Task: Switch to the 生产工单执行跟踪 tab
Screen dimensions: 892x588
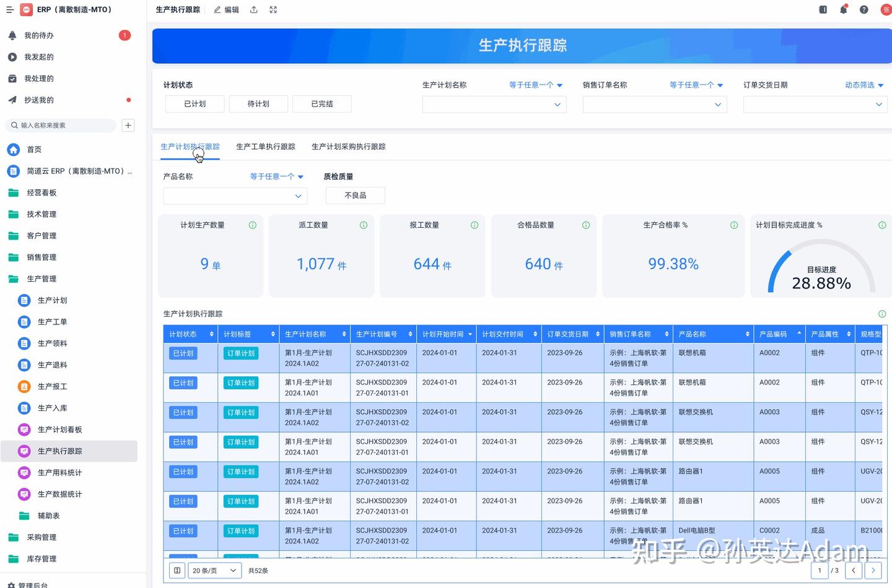Action: tap(266, 147)
